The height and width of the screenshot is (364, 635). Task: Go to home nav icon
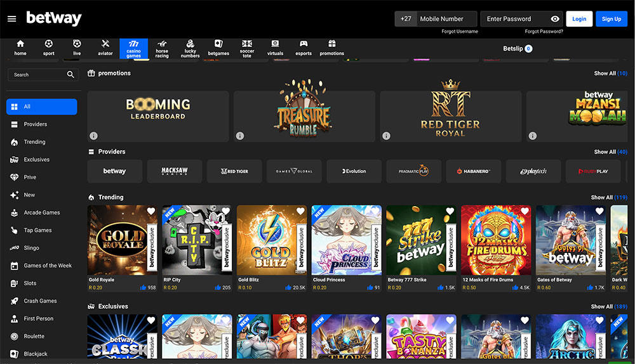click(x=20, y=48)
